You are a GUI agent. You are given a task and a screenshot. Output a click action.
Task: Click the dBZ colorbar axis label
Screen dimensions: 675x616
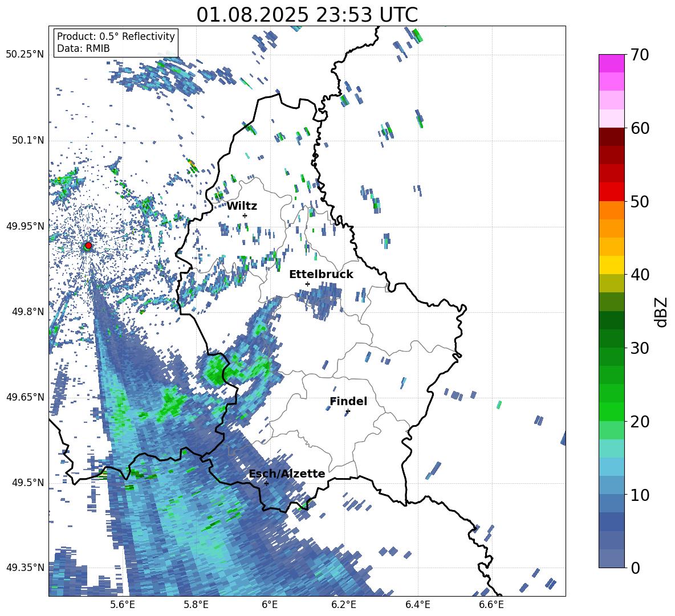click(x=662, y=312)
